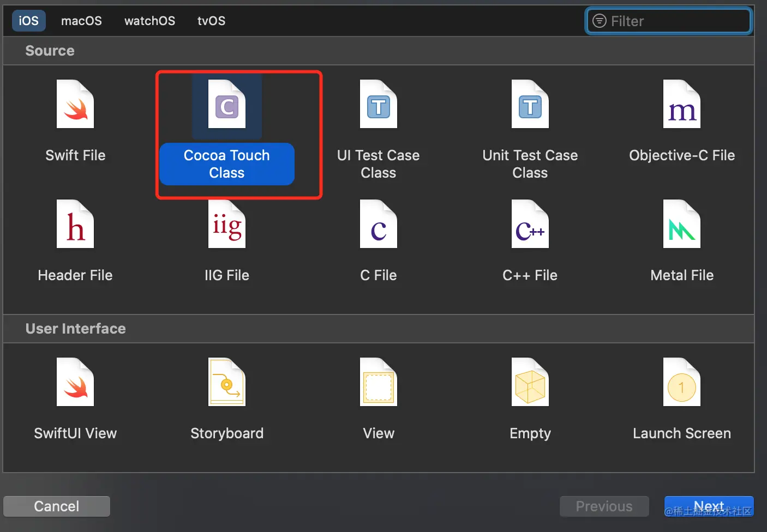Click the Next button
This screenshot has height=532, width=767.
point(709,506)
